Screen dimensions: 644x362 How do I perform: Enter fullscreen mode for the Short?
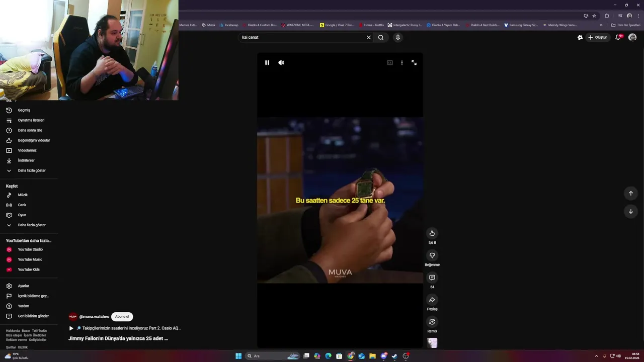[414, 63]
